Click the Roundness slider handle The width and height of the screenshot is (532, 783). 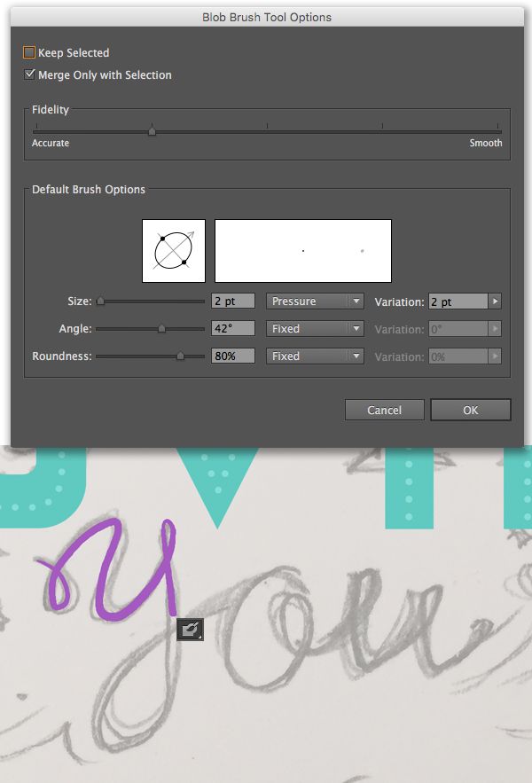(x=180, y=356)
